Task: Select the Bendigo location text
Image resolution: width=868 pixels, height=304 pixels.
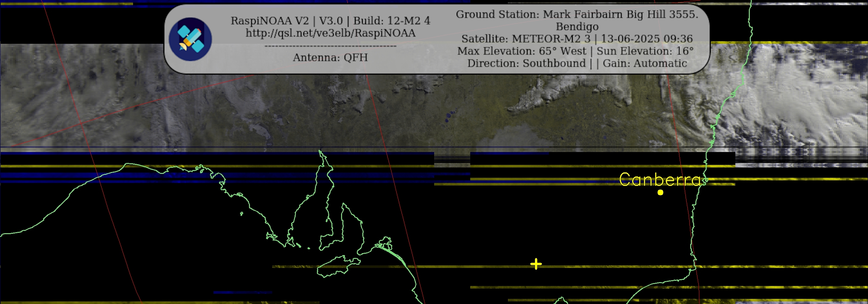Action: pos(577,26)
